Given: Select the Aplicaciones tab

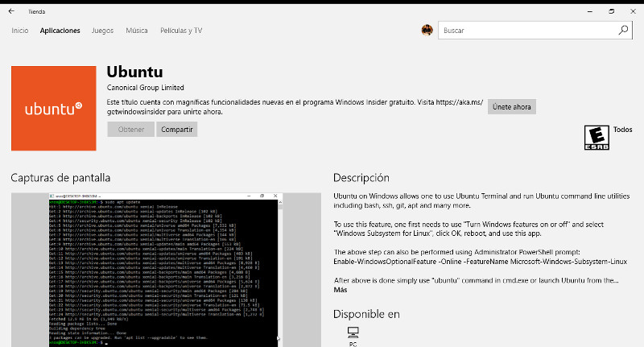Looking at the screenshot, I should point(60,31).
